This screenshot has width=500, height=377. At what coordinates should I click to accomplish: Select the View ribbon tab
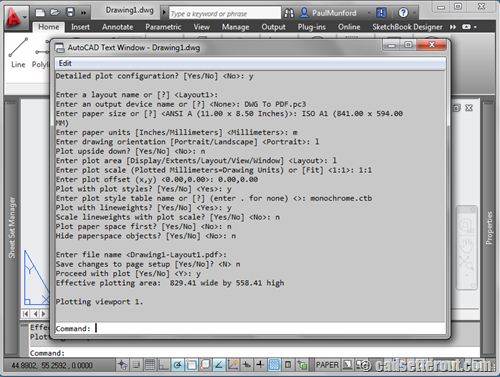[x=202, y=27]
